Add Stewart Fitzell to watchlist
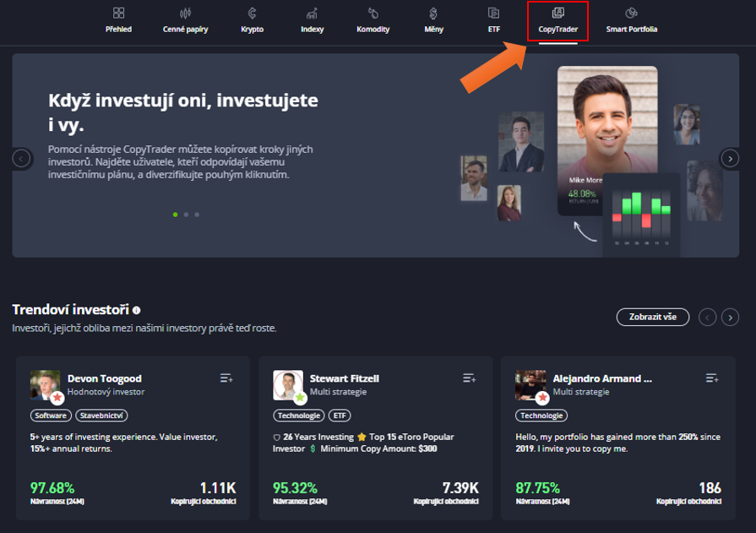 469,378
